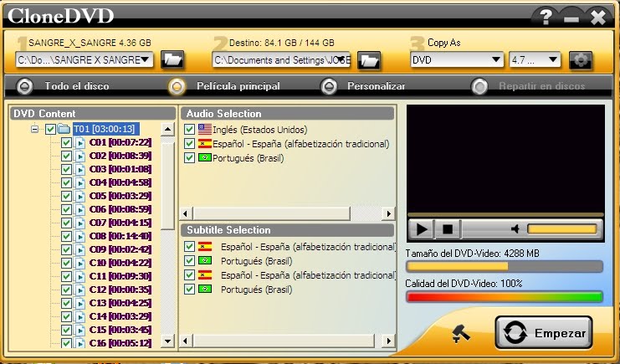Uncheck first Portugués (Brasil) subtitle checkbox

pos(189,261)
